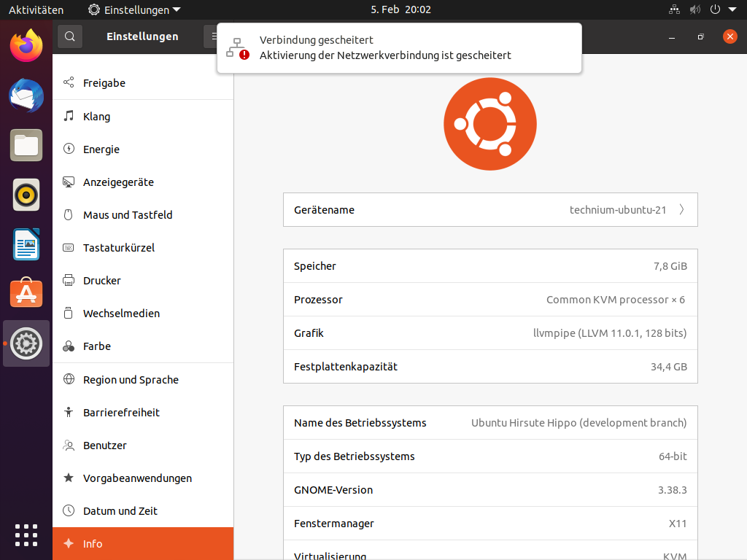Image resolution: width=747 pixels, height=560 pixels.
Task: Open Ubuntu Software store dock icon
Action: click(26, 293)
